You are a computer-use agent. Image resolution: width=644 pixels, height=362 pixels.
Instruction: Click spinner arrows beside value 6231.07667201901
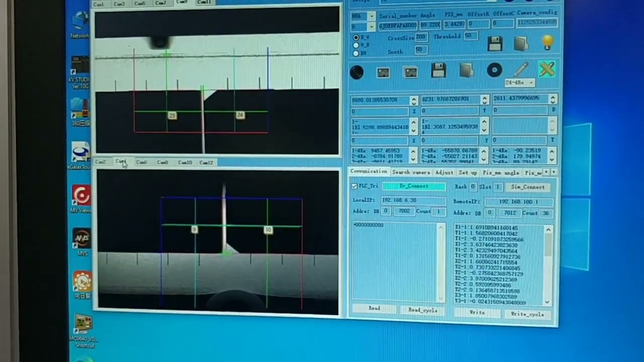click(x=485, y=100)
